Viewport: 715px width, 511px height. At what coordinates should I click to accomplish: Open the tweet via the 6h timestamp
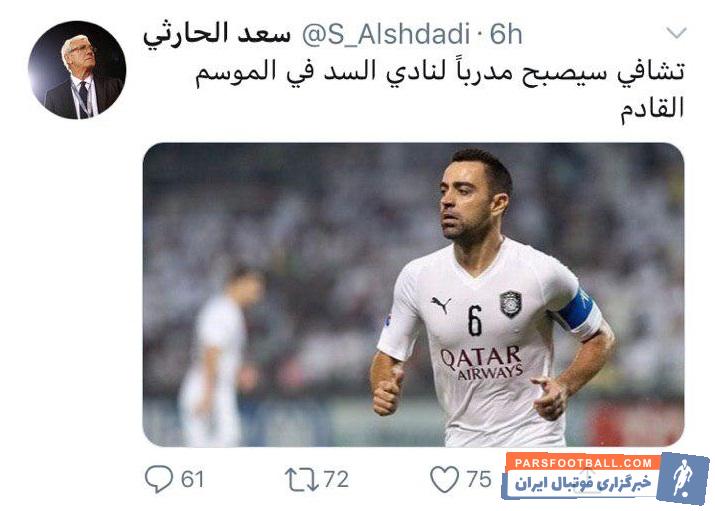pyautogui.click(x=506, y=34)
